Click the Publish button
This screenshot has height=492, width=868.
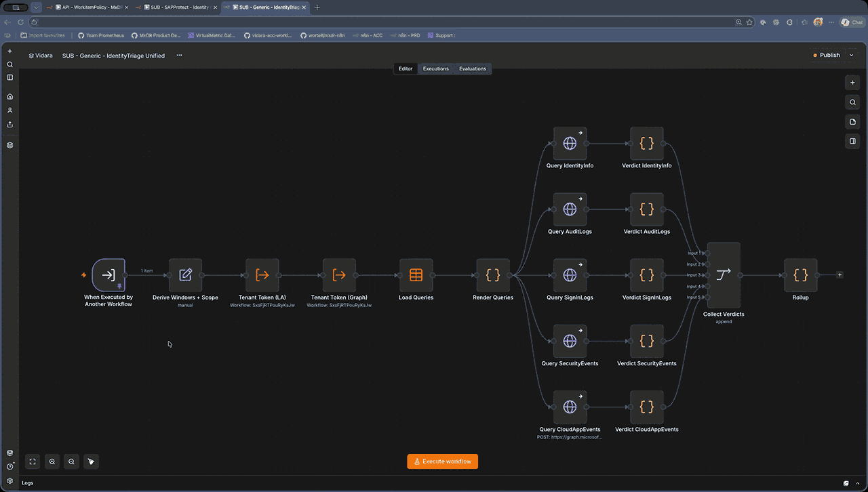pyautogui.click(x=826, y=56)
